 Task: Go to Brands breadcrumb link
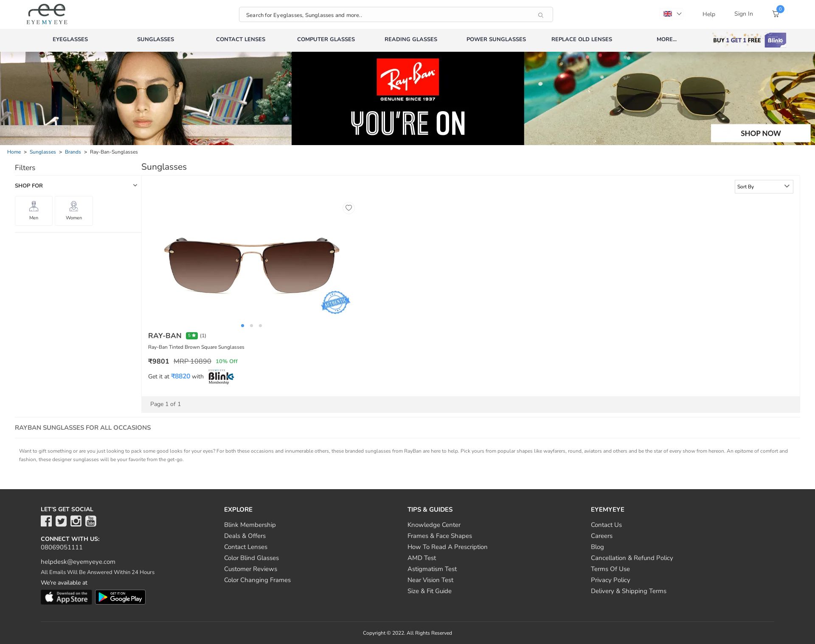(73, 152)
